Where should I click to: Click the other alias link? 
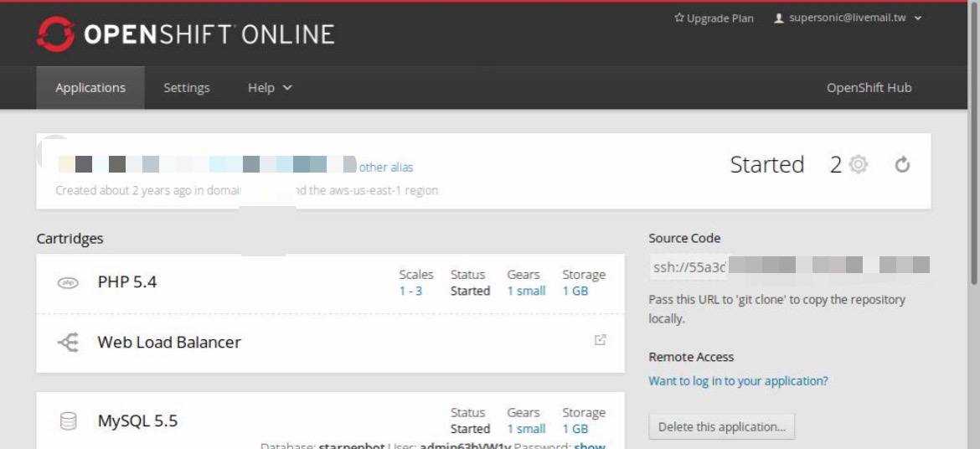[x=385, y=167]
